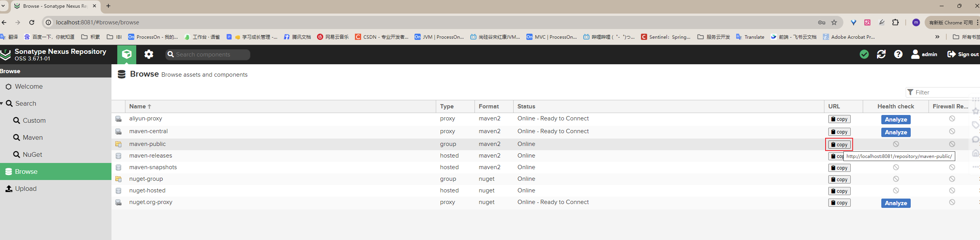The height and width of the screenshot is (240, 980).
Task: Close the Browse - Sonatype Nexus tab
Action: tap(94, 6)
